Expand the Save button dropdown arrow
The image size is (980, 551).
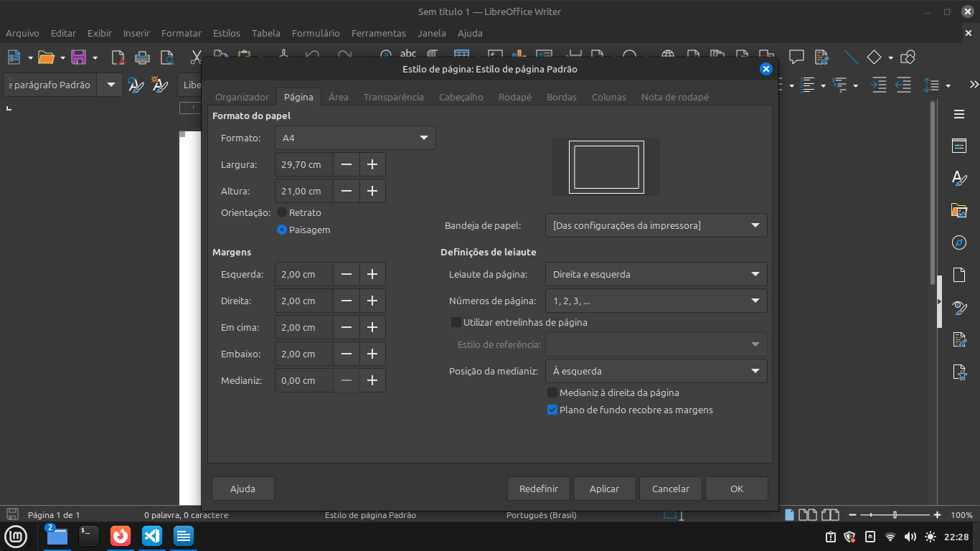pyautogui.click(x=94, y=58)
